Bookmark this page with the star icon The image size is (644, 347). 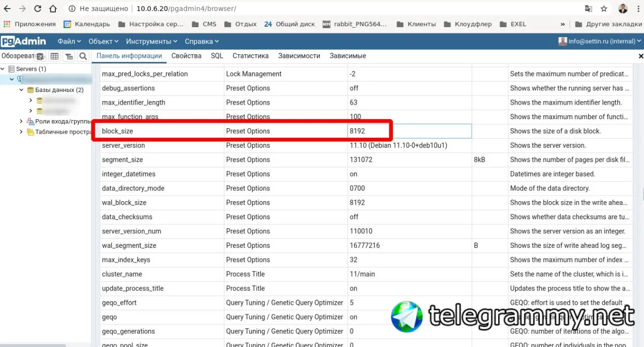pos(604,9)
